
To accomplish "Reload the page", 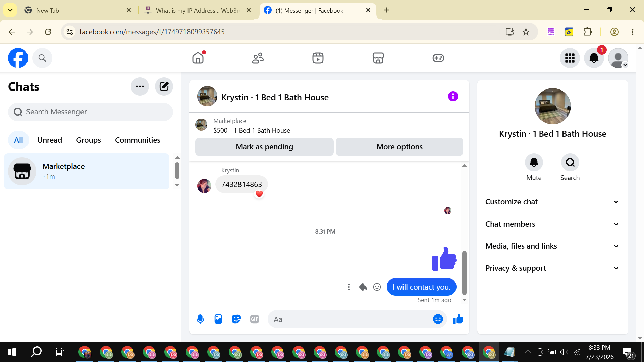I will pyautogui.click(x=48, y=32).
